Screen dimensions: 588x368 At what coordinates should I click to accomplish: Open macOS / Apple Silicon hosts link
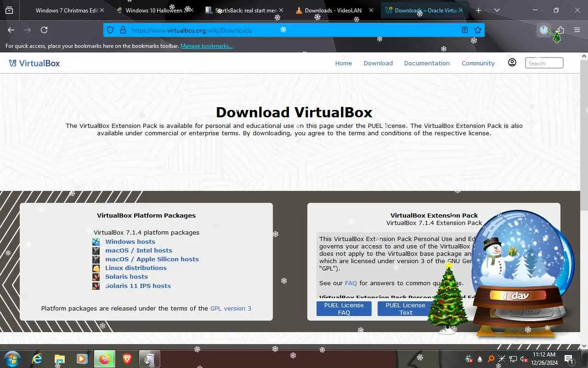152,259
